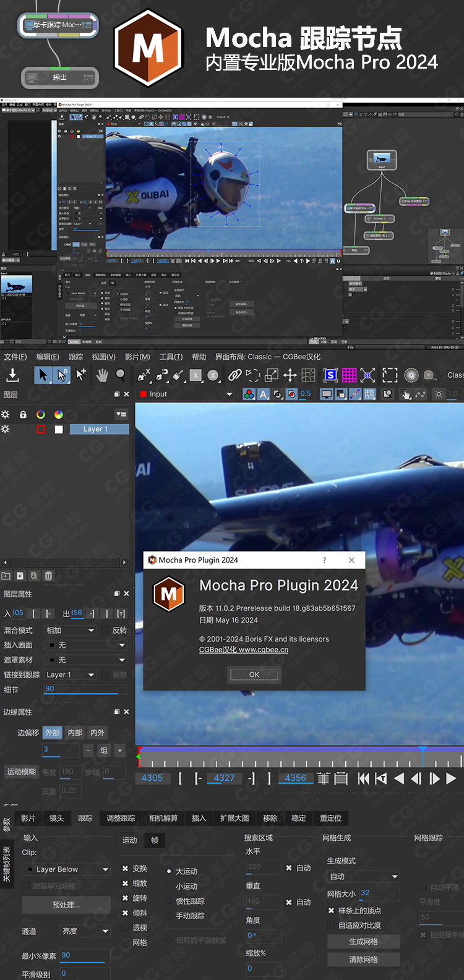Open the 文件(F) menu
This screenshot has height=980, width=464.
pyautogui.click(x=15, y=357)
